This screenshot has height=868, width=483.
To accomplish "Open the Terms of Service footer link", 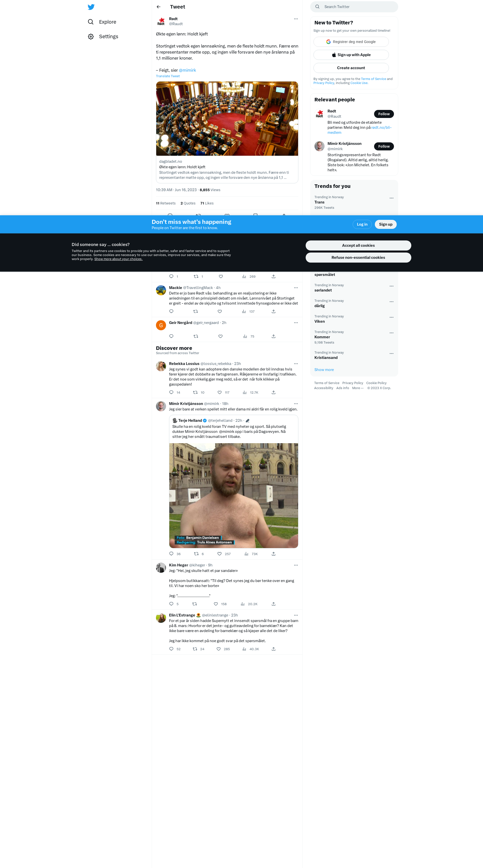I will click(327, 383).
